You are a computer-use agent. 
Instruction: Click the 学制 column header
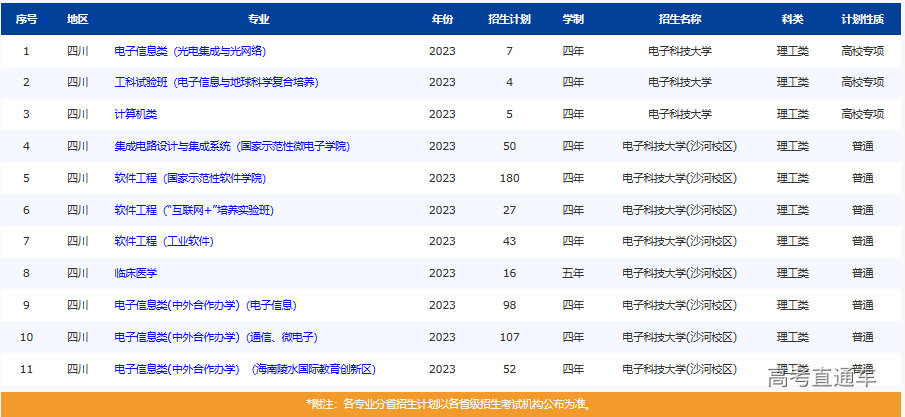tap(573, 19)
